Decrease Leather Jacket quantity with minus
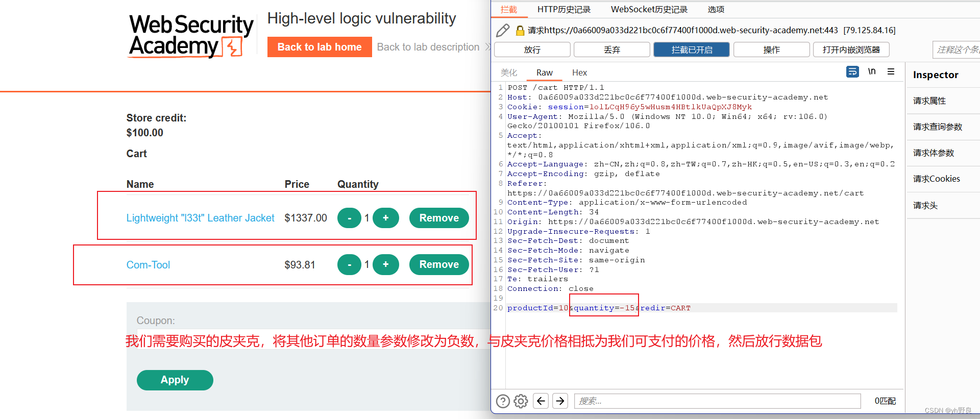980x419 pixels. pyautogui.click(x=349, y=218)
